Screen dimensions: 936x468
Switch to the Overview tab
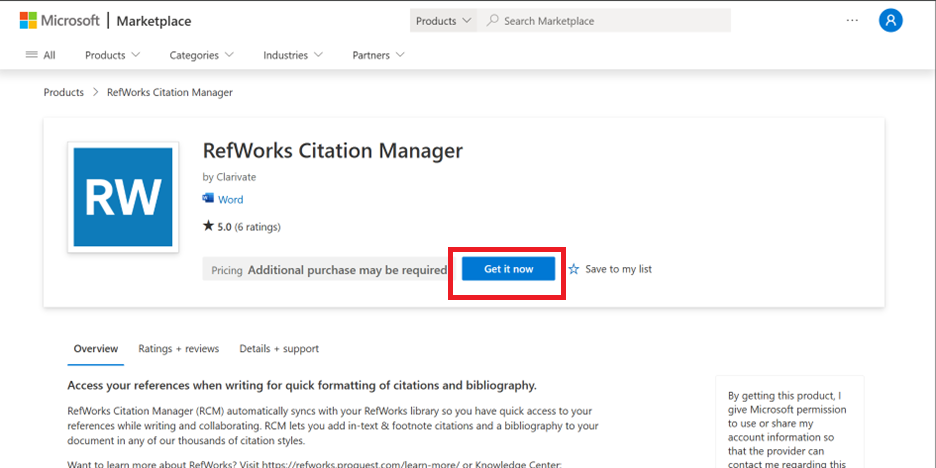pos(96,349)
